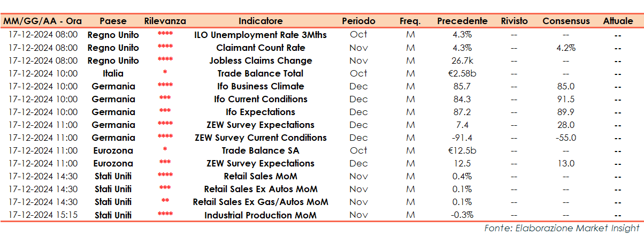Select the Industrial Production MoM indicator
644x235 pixels.
pyautogui.click(x=260, y=215)
